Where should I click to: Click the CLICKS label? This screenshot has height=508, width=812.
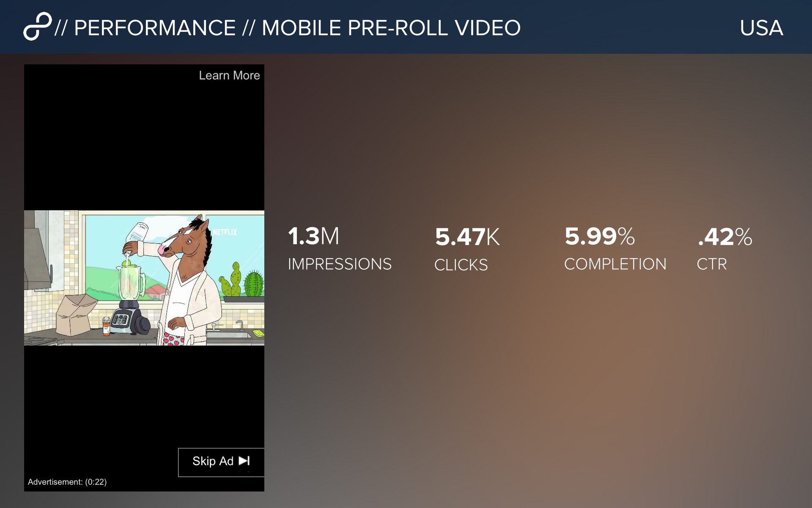(x=461, y=265)
